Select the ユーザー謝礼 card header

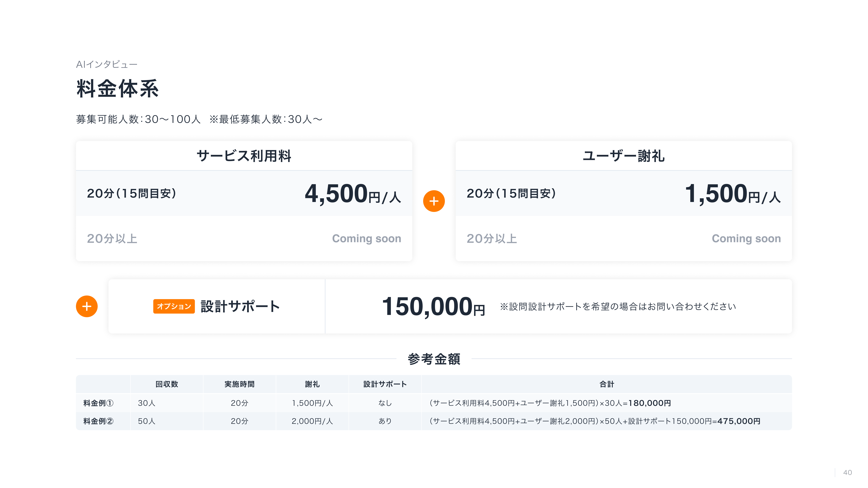[623, 156]
